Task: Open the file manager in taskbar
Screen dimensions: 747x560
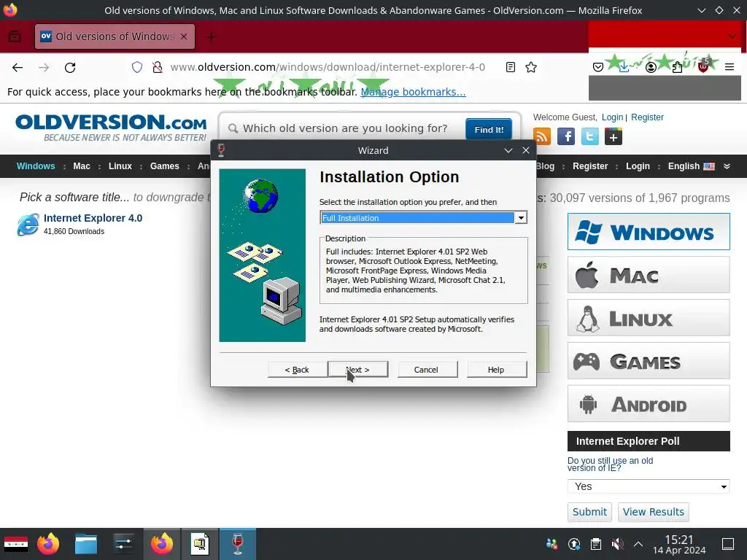Action: (86, 544)
